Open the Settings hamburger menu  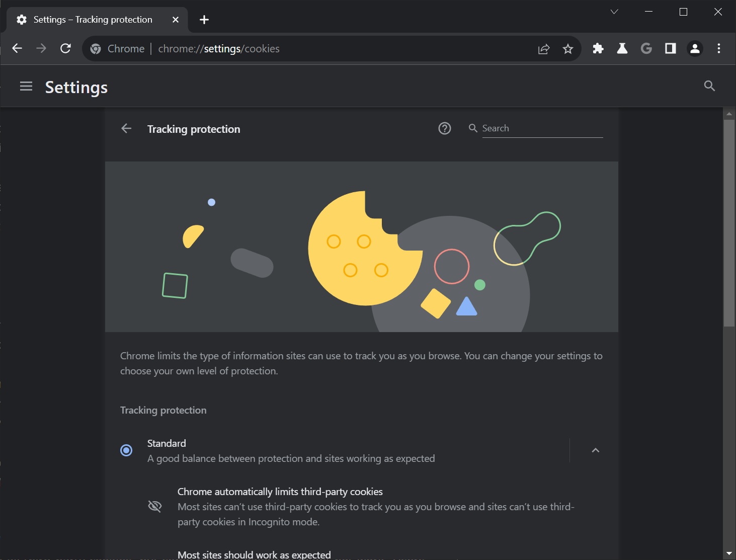coord(26,87)
